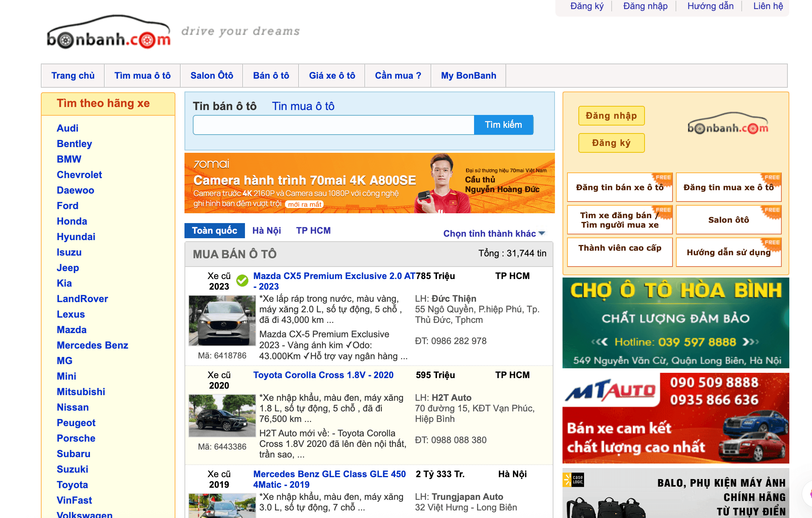Click the Hướng dẫn link in top bar

710,6
